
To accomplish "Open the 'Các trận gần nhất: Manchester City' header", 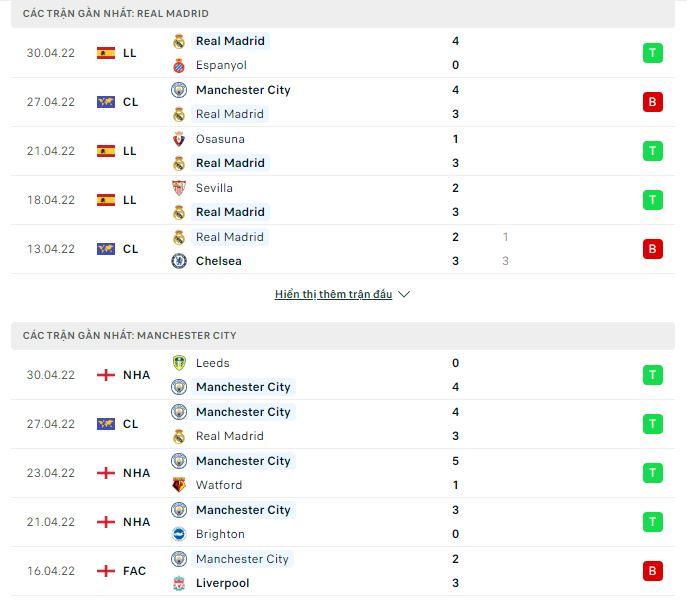I will click(x=130, y=335).
